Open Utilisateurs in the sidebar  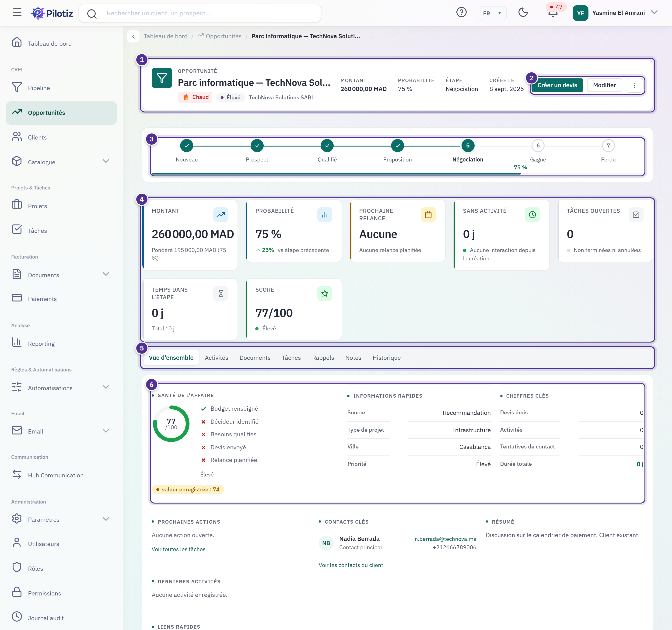61,543
